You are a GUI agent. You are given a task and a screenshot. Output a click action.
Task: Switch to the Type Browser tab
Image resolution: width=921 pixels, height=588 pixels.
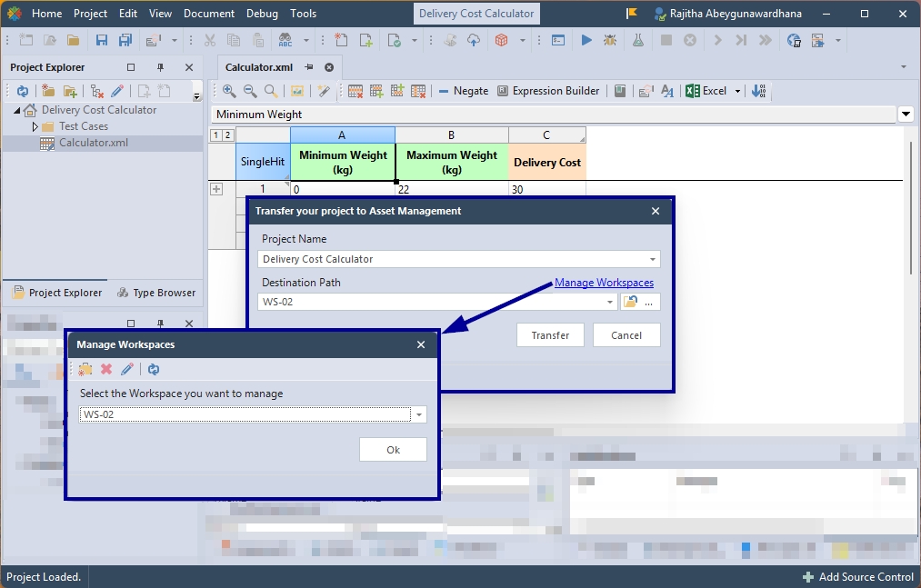156,293
